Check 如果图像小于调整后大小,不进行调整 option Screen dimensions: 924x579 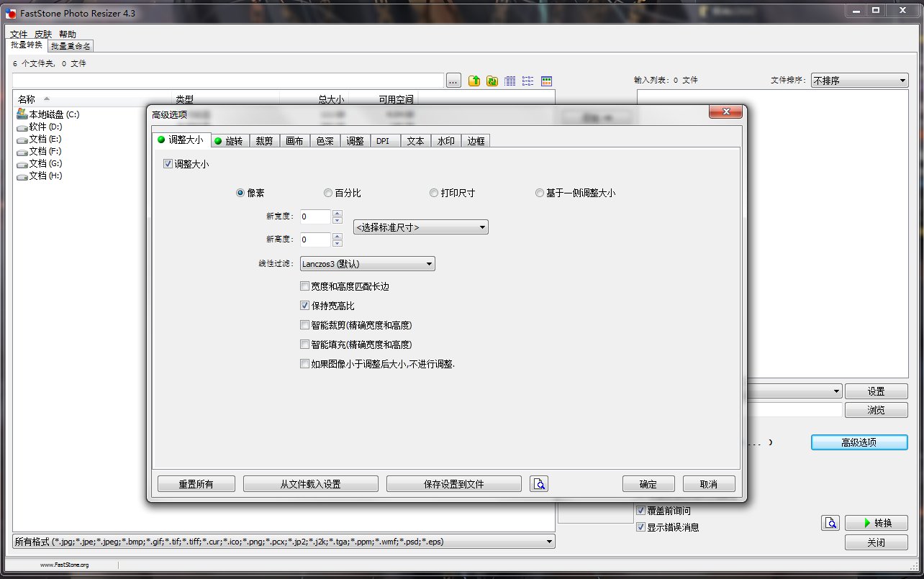point(304,364)
